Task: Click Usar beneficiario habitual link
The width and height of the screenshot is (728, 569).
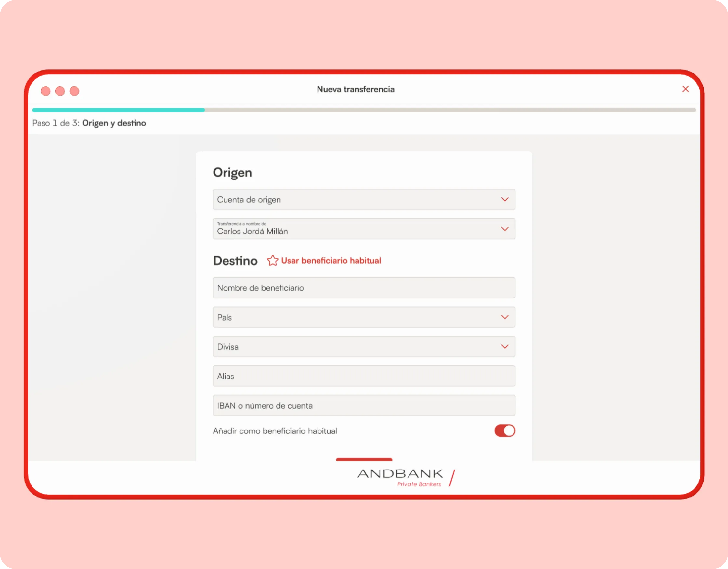Action: (331, 260)
